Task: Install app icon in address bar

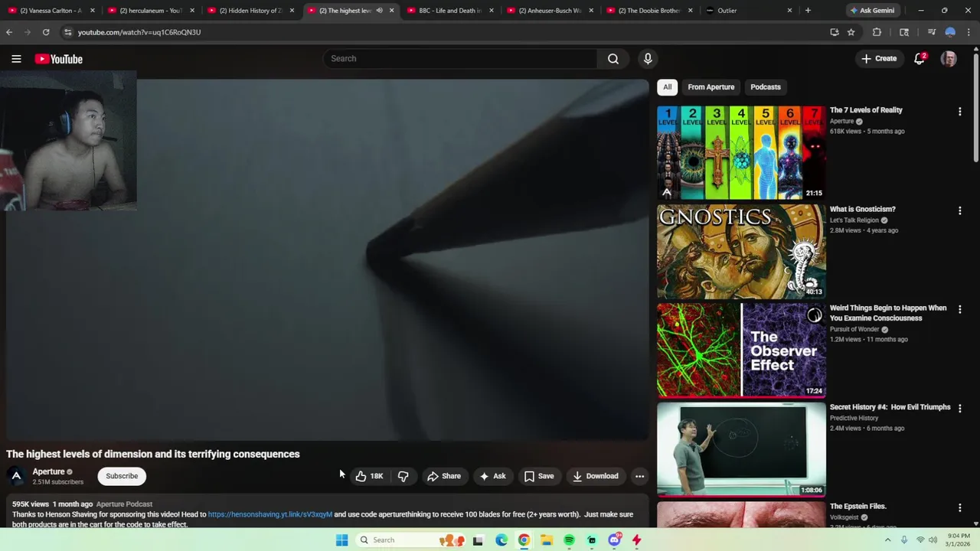Action: point(835,32)
